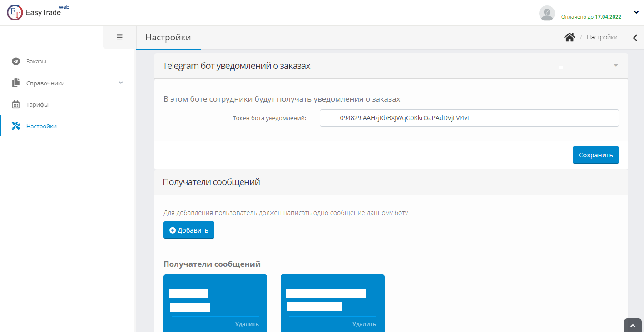Open Справочники menu item
This screenshot has height=332, width=644.
[x=45, y=83]
